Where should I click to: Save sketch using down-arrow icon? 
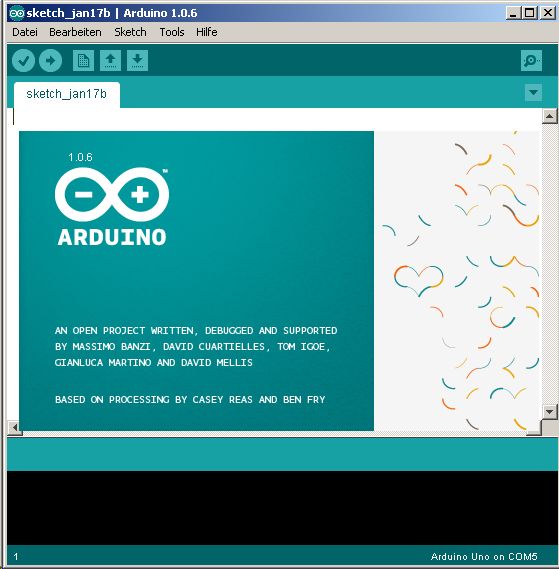(137, 60)
